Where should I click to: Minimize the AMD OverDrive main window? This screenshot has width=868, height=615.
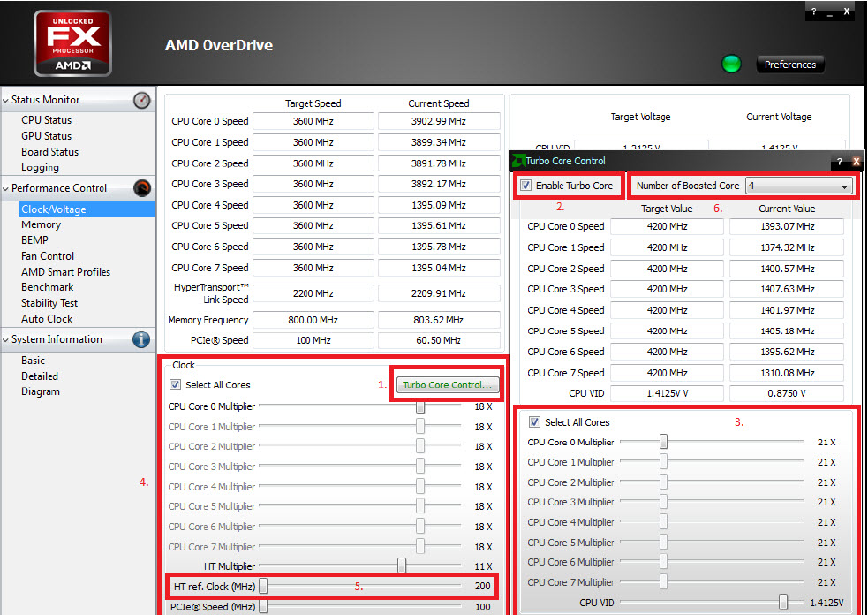[830, 12]
